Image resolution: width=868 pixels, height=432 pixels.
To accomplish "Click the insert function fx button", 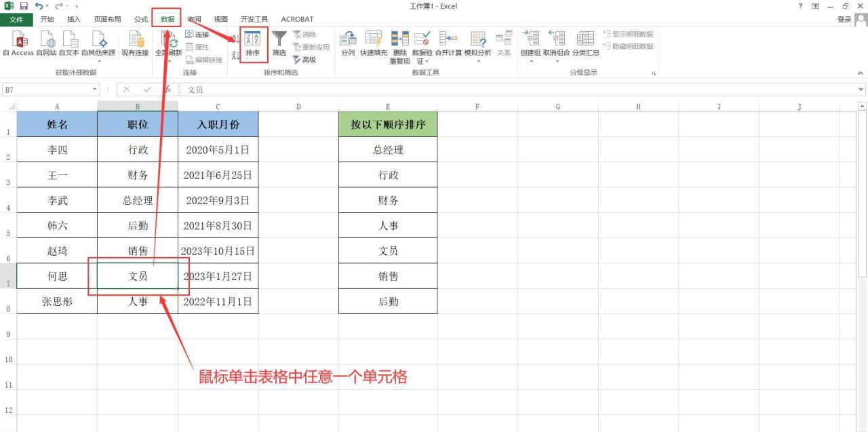I will tap(167, 90).
